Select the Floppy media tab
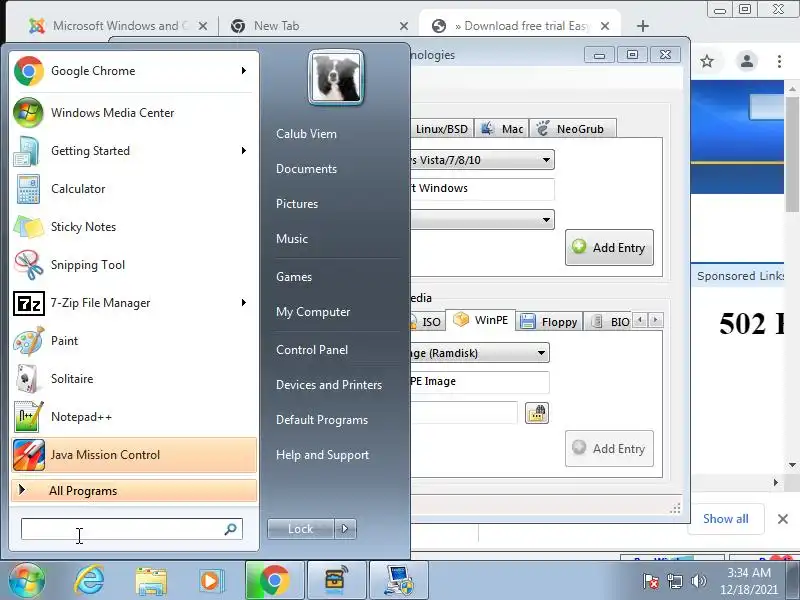 pos(549,321)
